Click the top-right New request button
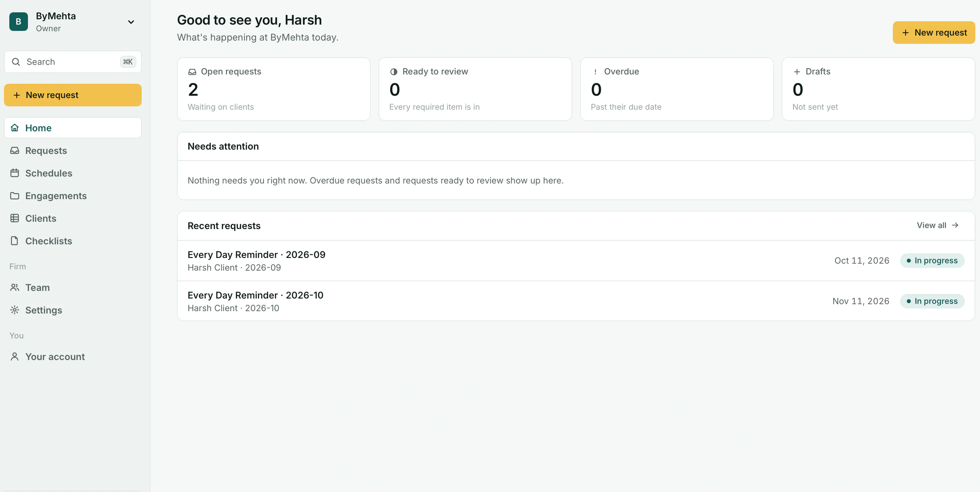Image resolution: width=980 pixels, height=492 pixels. coord(933,33)
